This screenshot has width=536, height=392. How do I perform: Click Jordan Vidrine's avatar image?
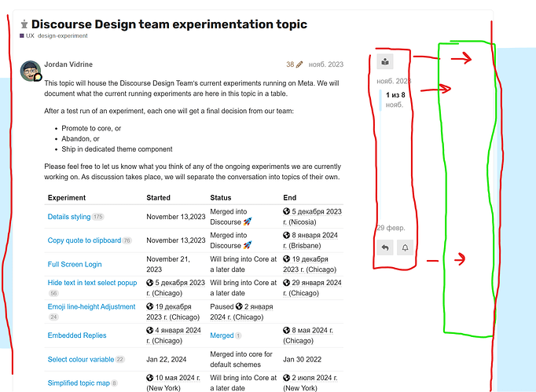(x=31, y=71)
